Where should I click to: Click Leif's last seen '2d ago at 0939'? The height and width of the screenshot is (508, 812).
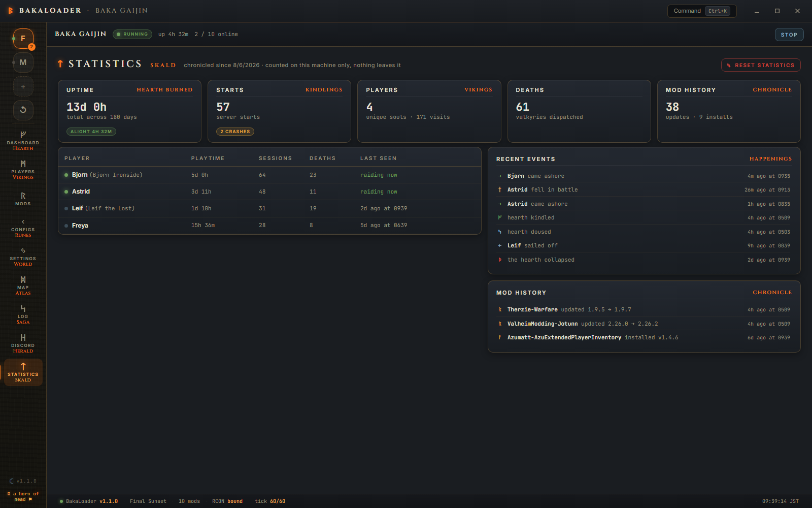coord(384,208)
